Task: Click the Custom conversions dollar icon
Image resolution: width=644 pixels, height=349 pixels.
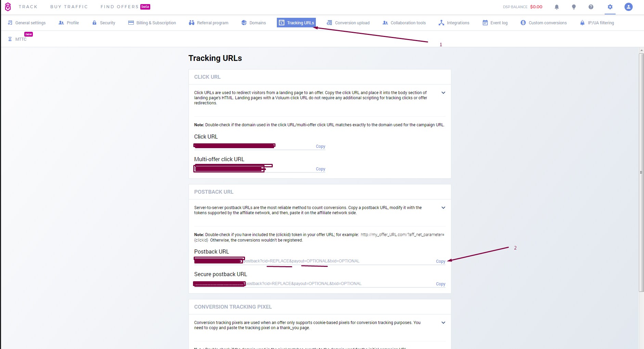Action: [523, 23]
